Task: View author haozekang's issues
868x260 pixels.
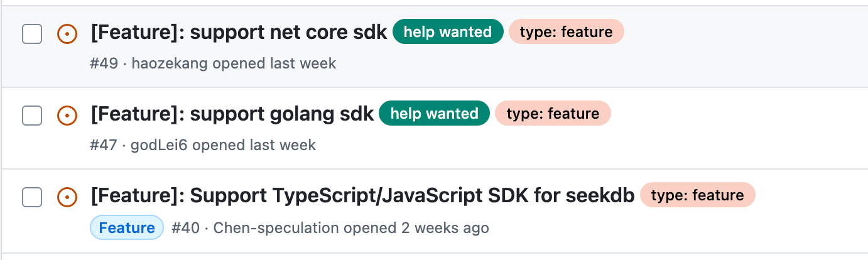Action: coord(170,63)
